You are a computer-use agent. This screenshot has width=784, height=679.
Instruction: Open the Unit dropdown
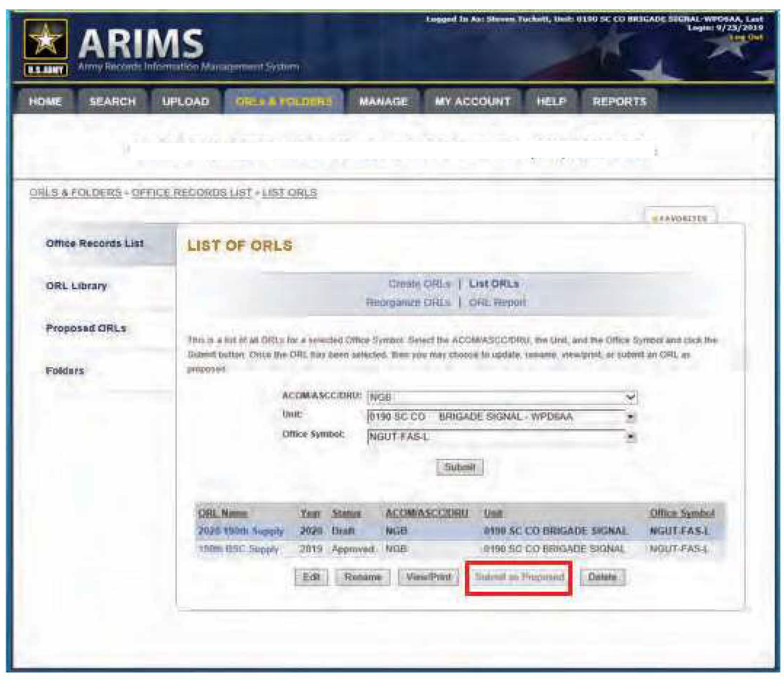[x=502, y=417]
